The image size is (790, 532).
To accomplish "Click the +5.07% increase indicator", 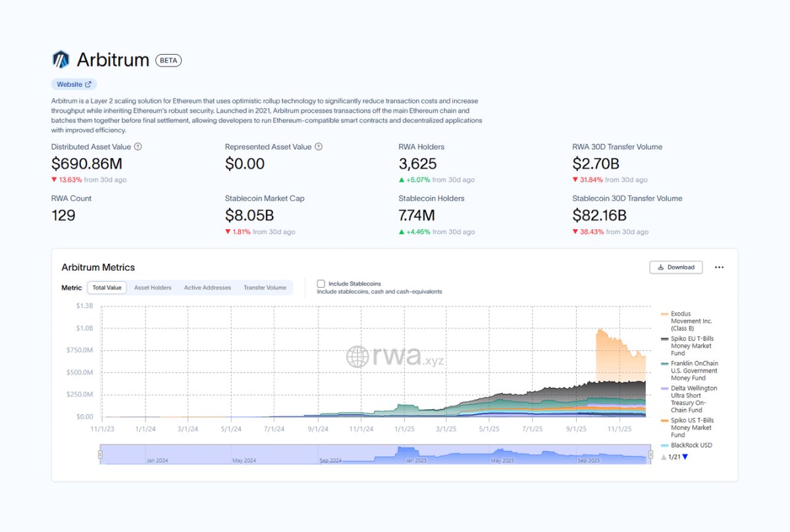I will click(x=415, y=180).
